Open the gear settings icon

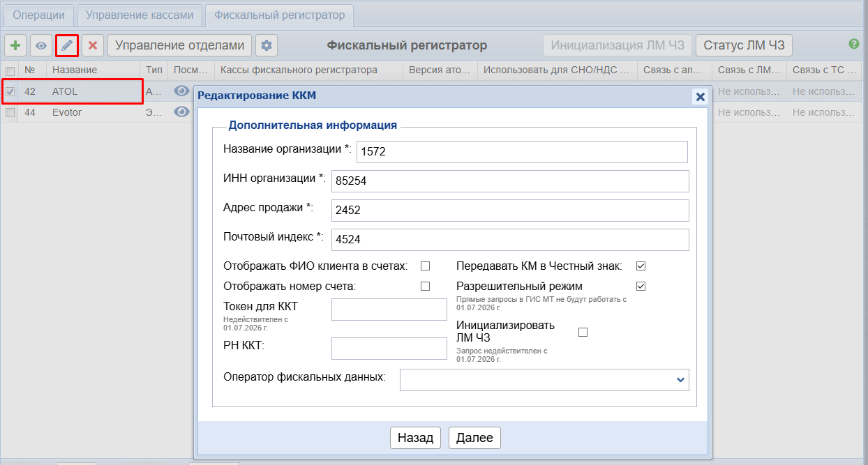tap(266, 46)
